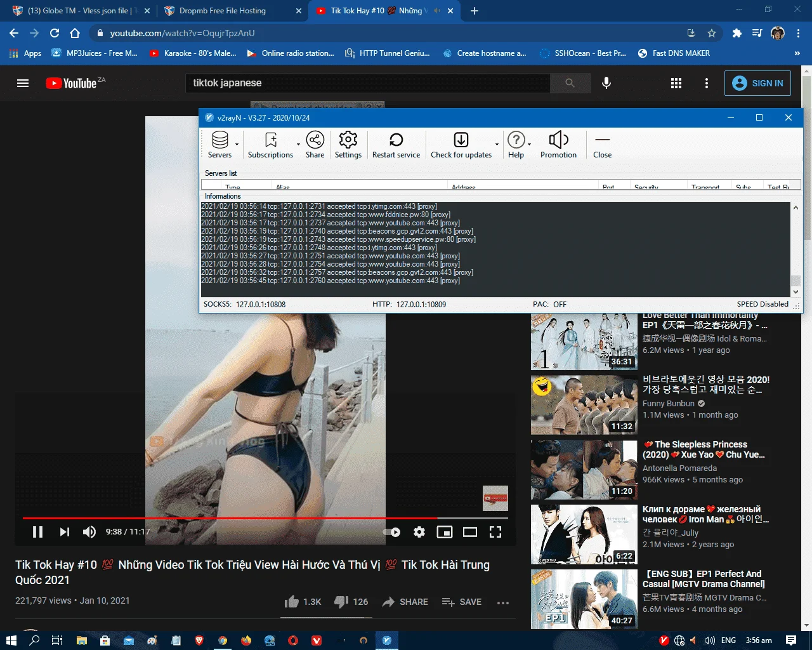The image size is (812, 650).
Task: Expand the Help dropdown arrow
Action: [529, 145]
